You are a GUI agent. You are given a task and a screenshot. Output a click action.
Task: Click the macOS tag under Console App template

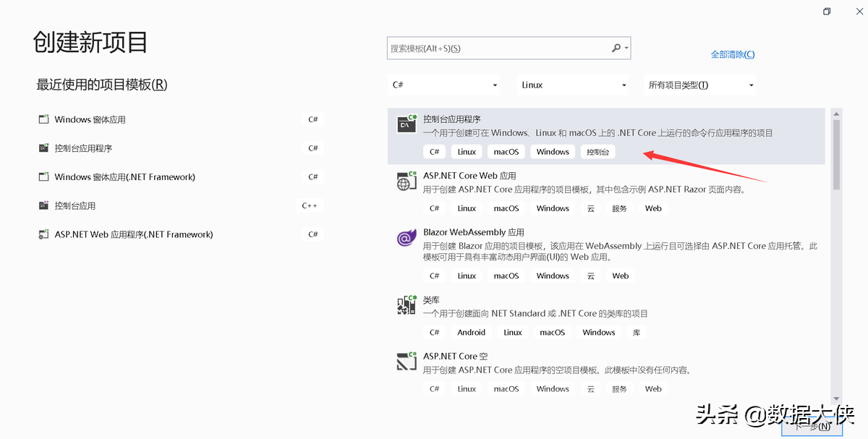click(506, 152)
